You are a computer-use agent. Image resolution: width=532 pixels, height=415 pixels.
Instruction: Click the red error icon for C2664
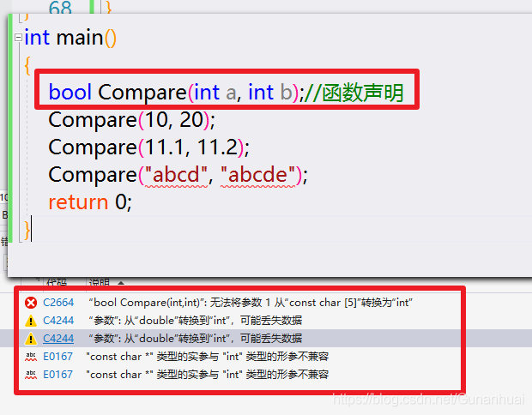tap(31, 303)
